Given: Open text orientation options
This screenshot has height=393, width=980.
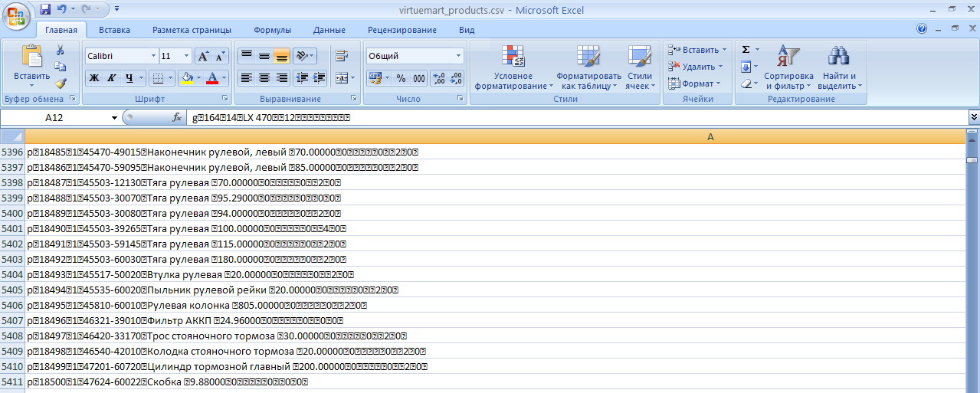Looking at the screenshot, I should point(305,56).
